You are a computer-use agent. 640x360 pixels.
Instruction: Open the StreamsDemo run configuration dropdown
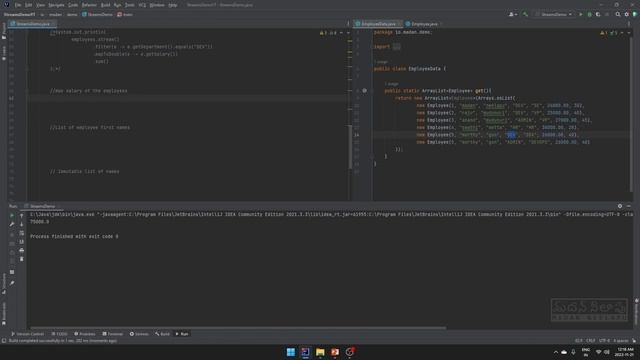(x=554, y=14)
